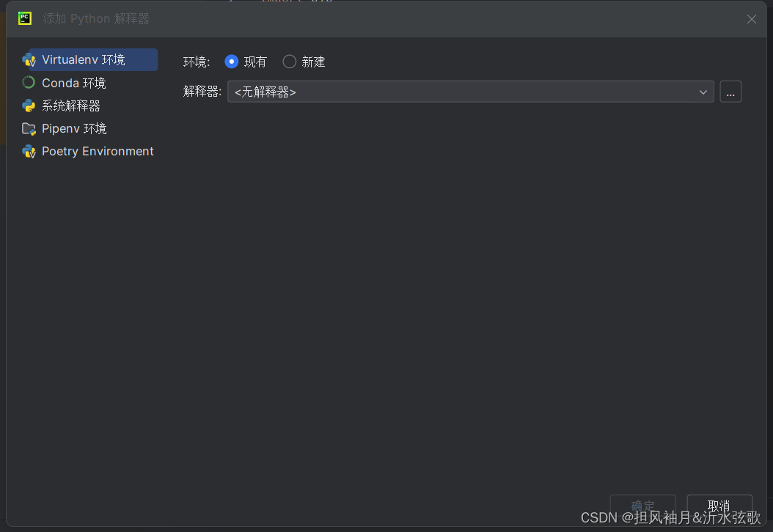Click the Virtualenv environment icon

[x=29, y=60]
